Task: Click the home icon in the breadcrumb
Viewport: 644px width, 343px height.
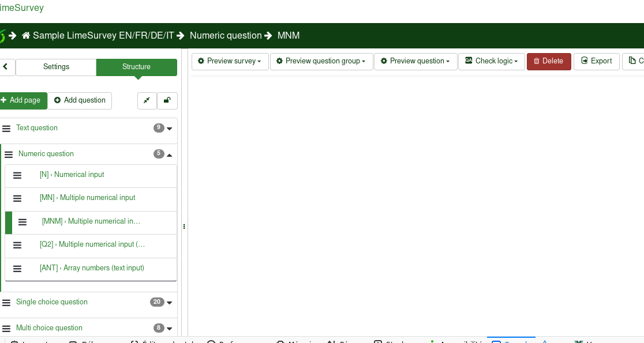Action: pos(26,36)
